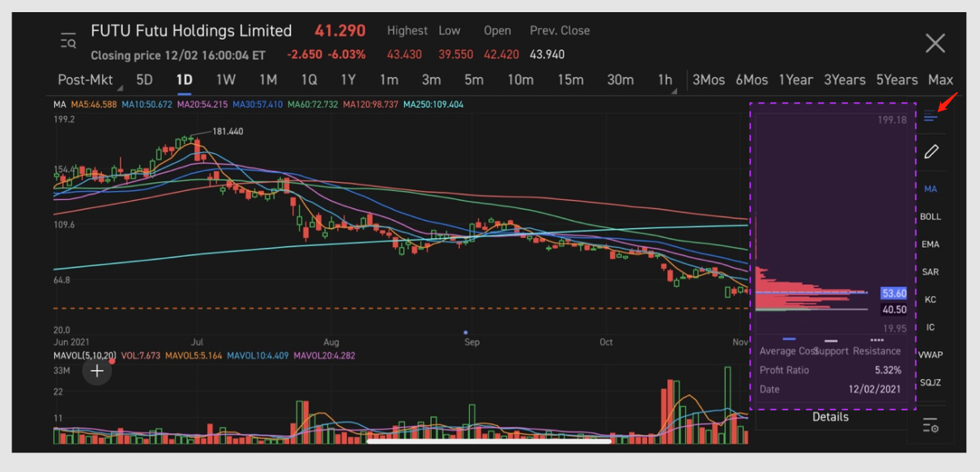
Task: Switch to the 1W chart tab
Action: [226, 80]
